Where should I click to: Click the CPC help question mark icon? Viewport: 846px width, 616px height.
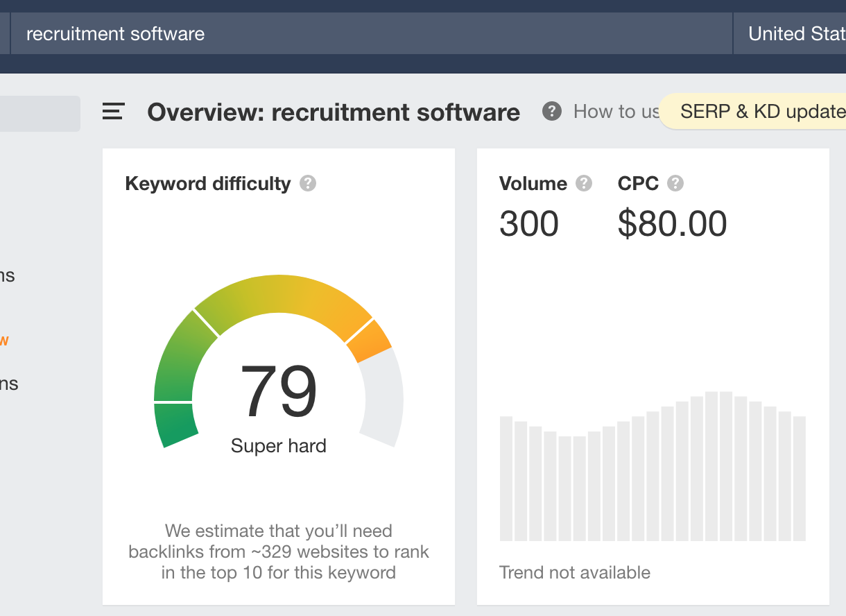coord(675,184)
